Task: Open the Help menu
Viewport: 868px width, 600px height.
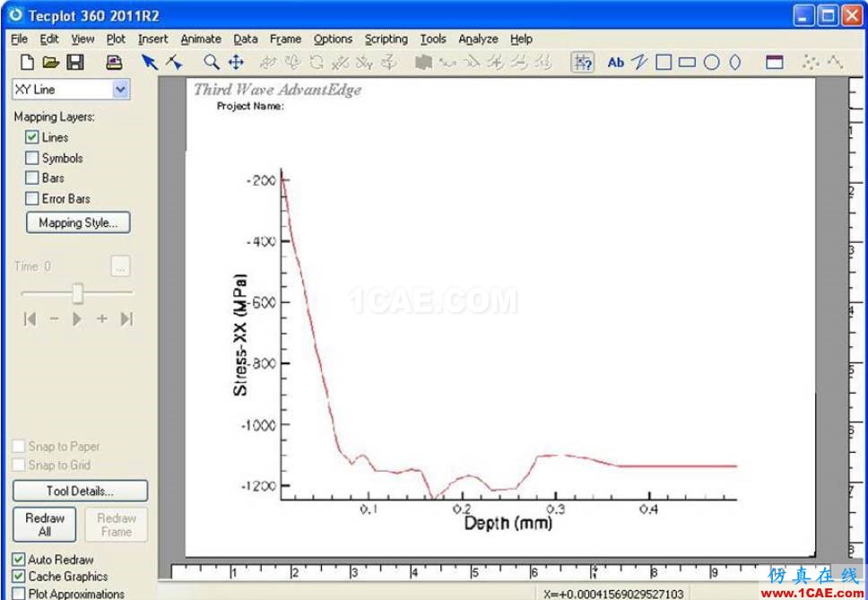Action: pos(522,39)
